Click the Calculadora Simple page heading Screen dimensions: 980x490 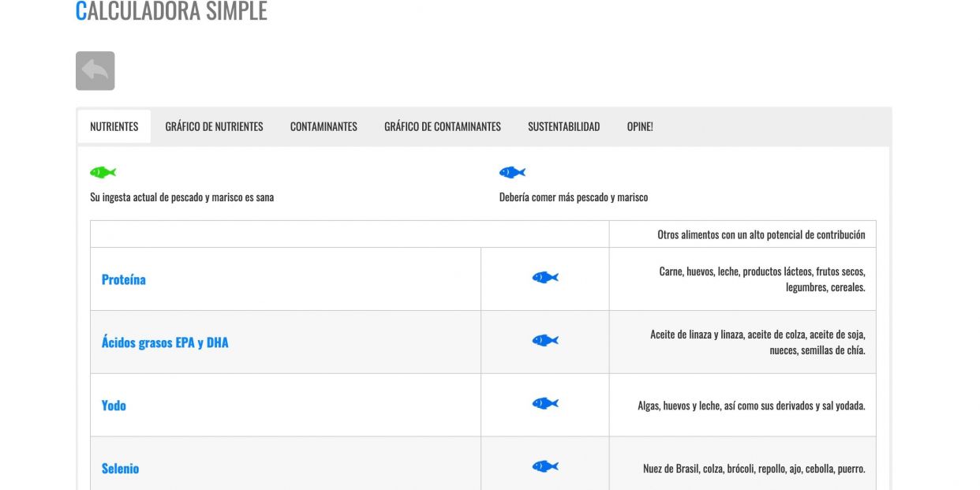171,11
